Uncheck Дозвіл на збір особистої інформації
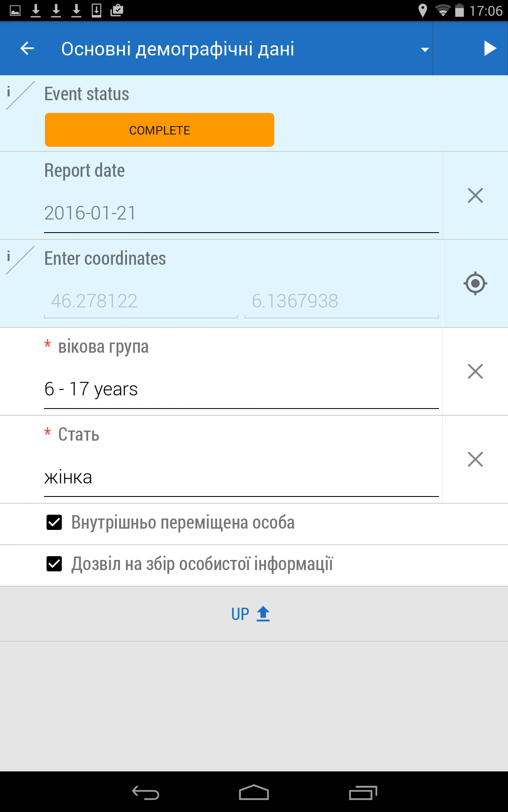Screen dimensions: 508x812 tap(54, 564)
